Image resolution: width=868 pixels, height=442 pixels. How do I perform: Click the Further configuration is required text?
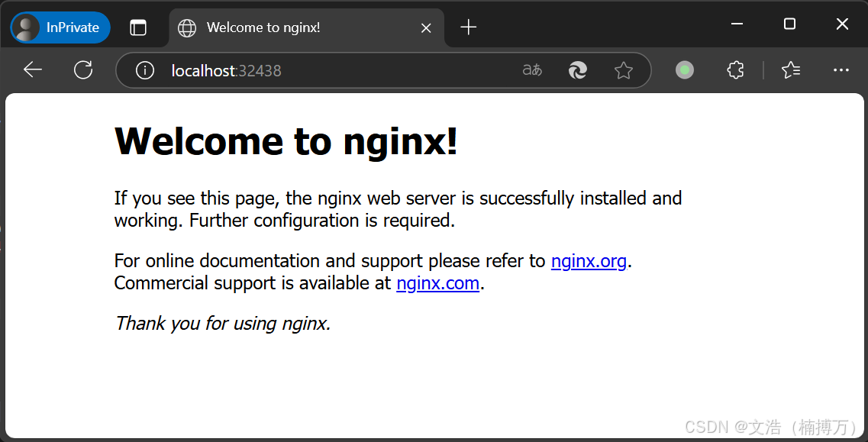click(322, 221)
